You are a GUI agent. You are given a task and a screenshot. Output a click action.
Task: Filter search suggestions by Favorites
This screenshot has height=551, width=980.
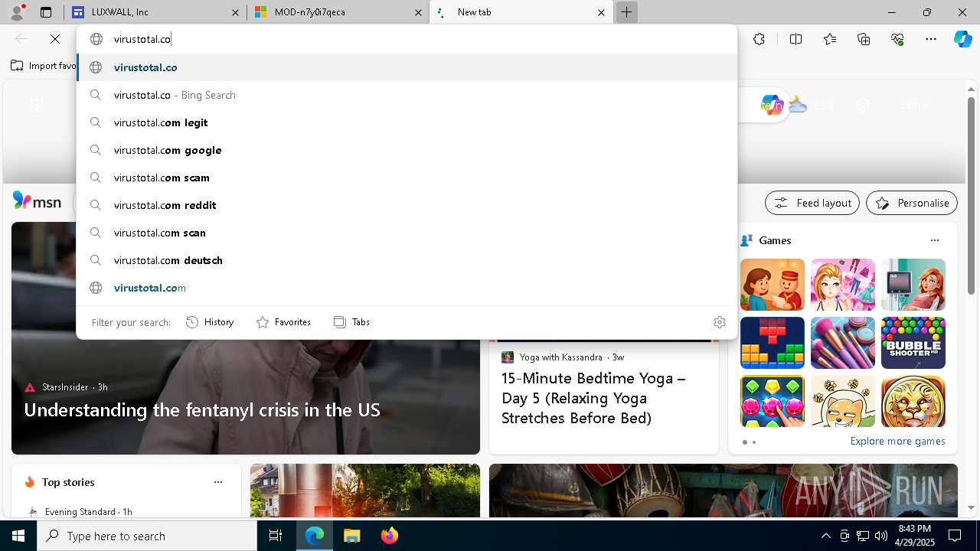coord(283,322)
